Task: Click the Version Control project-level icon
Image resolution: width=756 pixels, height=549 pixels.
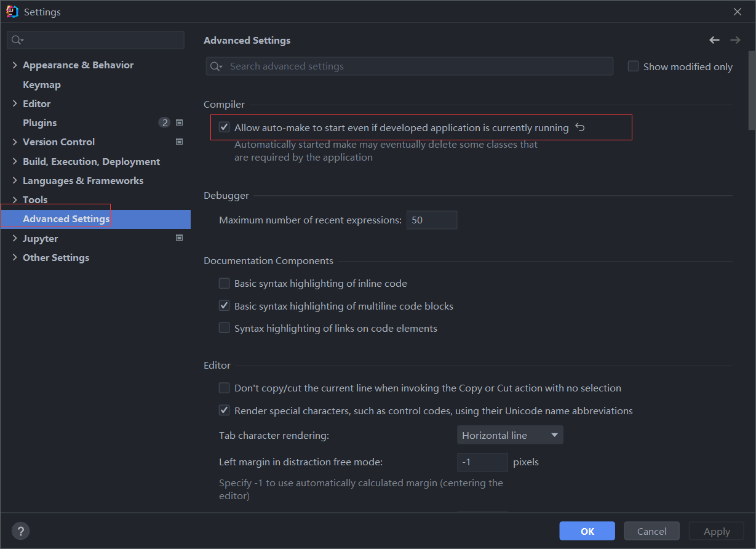Action: pyautogui.click(x=180, y=142)
